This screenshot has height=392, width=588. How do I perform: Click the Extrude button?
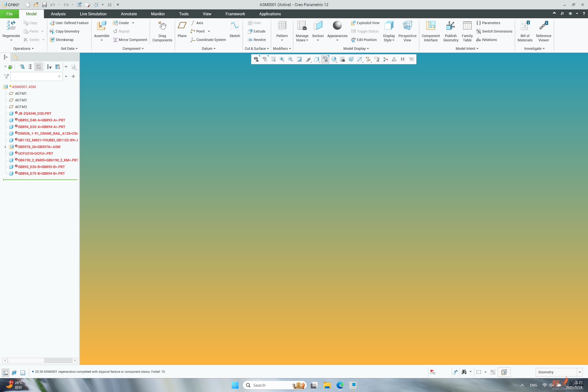pos(256,31)
